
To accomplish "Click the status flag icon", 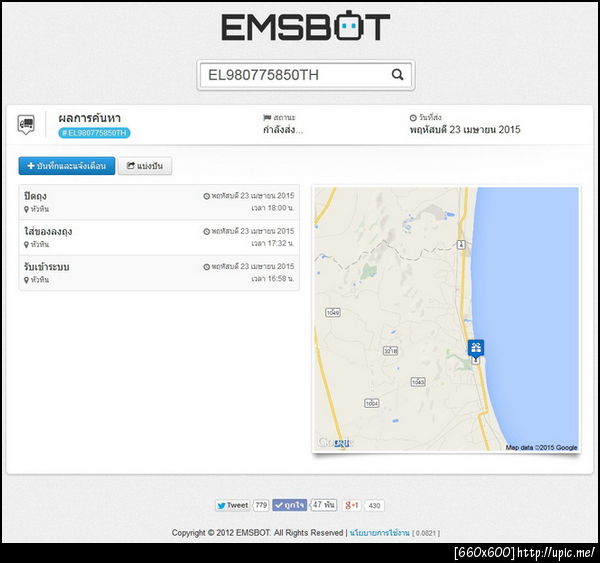I will 267,117.
